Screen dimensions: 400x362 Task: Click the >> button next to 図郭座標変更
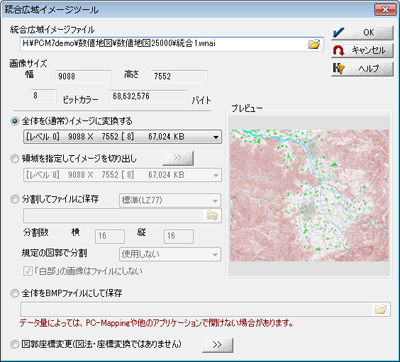pyautogui.click(x=217, y=345)
